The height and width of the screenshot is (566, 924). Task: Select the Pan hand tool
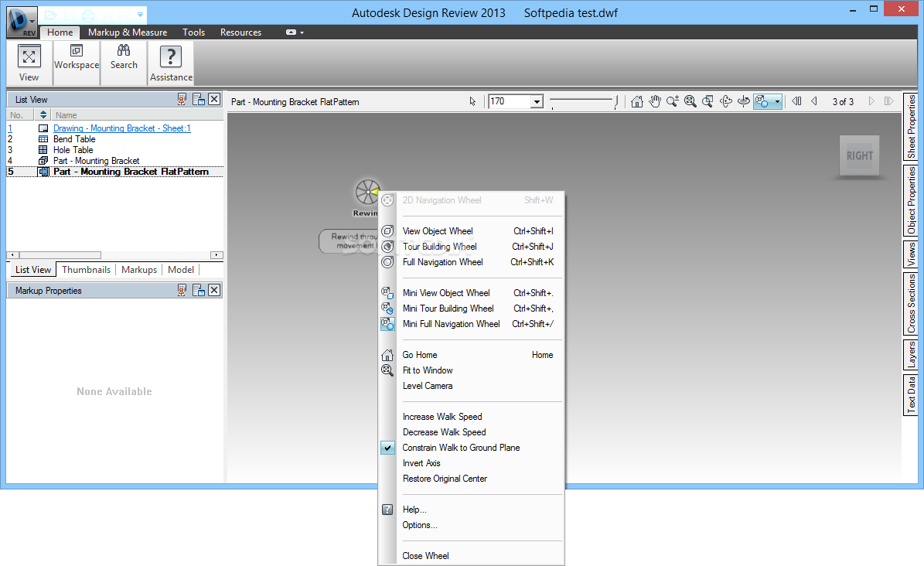pos(655,101)
